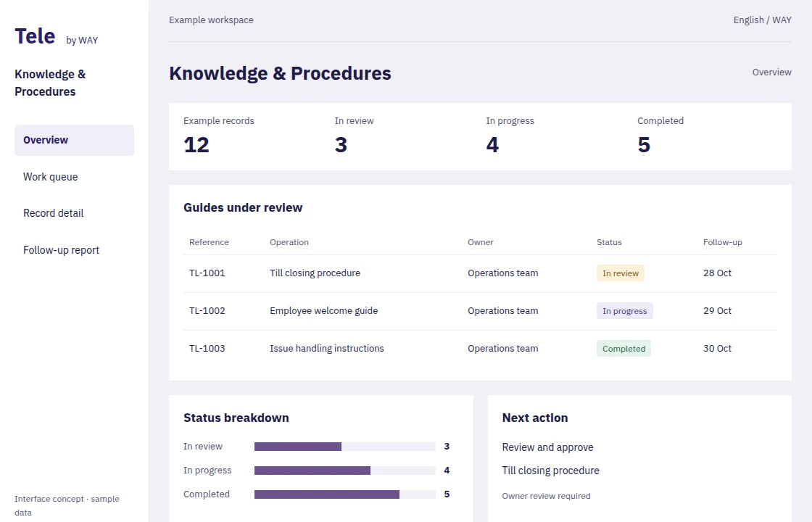
Task: Click the Operation column header
Action: (289, 242)
